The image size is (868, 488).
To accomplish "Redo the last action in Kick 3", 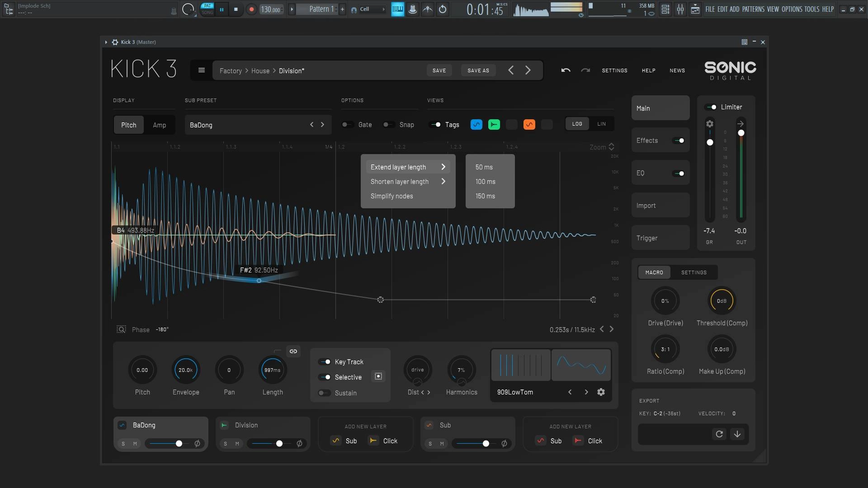I will [x=585, y=70].
